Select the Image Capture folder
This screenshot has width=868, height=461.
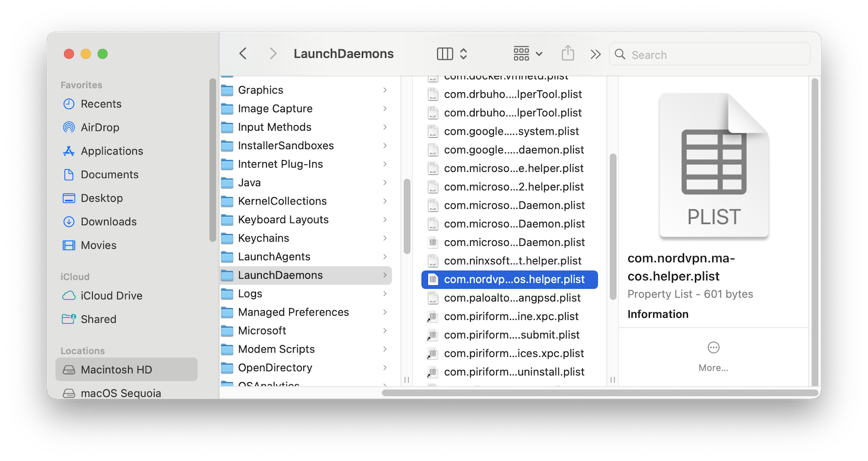306,108
